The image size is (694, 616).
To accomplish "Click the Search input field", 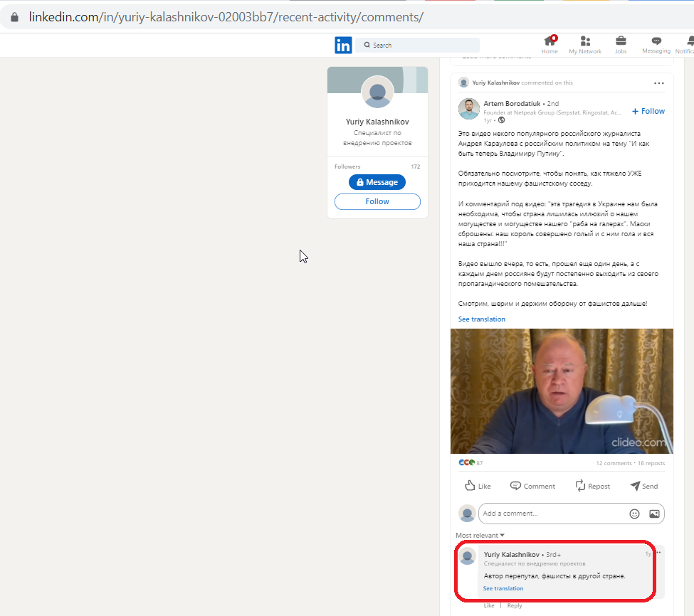I will (417, 45).
